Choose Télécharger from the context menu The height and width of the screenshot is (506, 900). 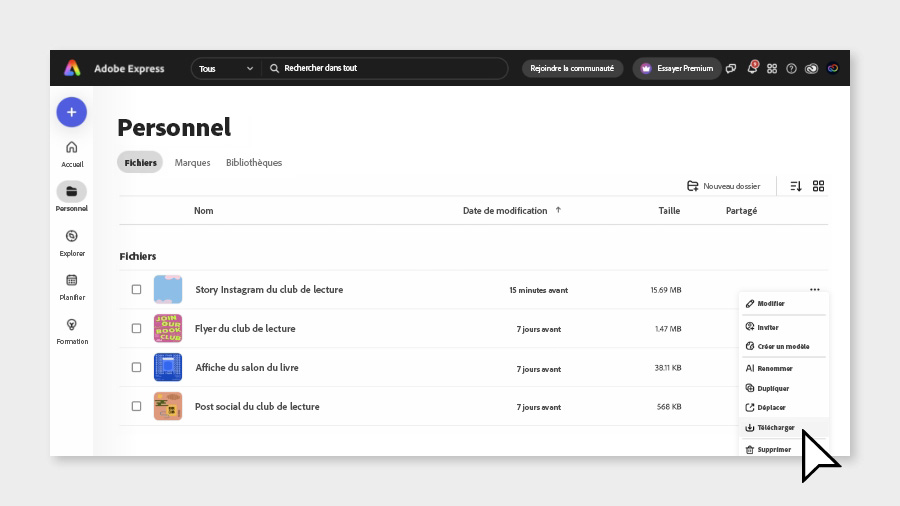coord(775,428)
